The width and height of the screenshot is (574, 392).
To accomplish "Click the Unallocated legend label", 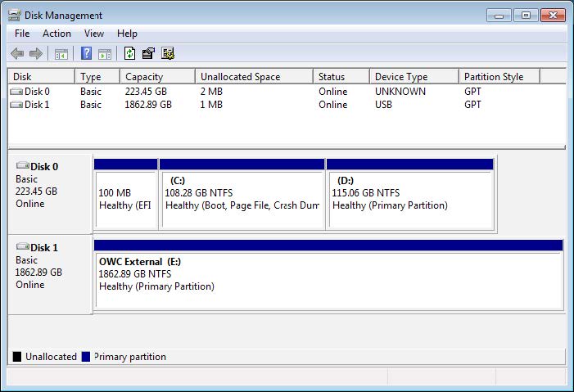I will coord(51,357).
